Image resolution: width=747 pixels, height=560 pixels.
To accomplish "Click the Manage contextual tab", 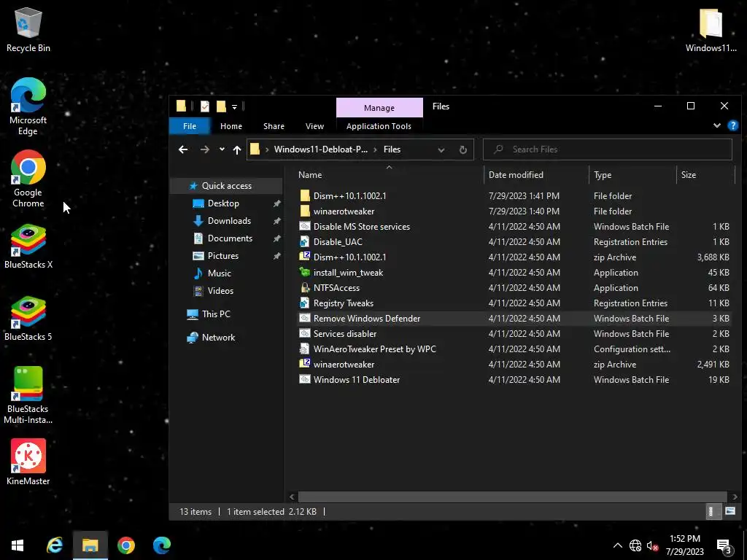I will click(379, 108).
